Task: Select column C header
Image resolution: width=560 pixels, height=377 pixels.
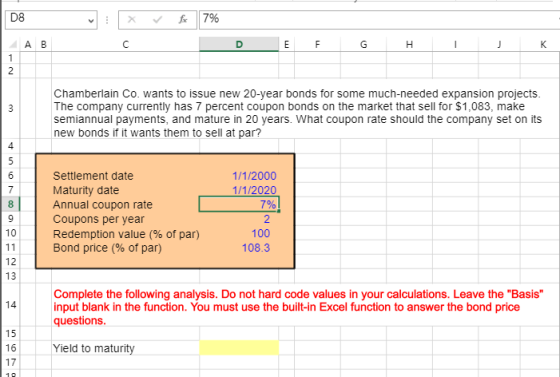Action: [125, 44]
